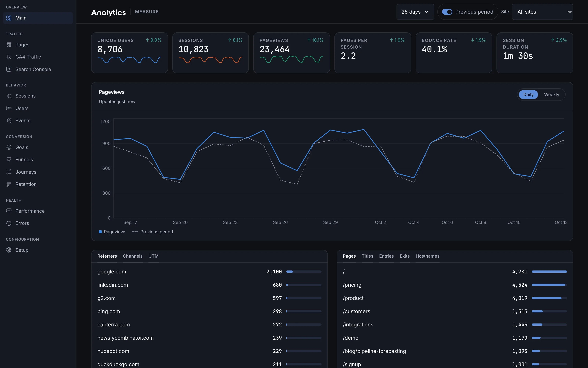
Task: Switch chart to Weekly view
Action: pyautogui.click(x=551, y=95)
